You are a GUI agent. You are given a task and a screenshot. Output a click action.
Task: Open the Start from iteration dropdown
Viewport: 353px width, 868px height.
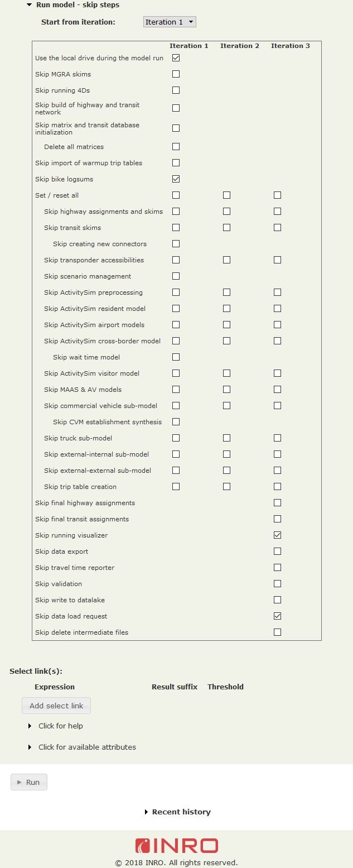[170, 22]
